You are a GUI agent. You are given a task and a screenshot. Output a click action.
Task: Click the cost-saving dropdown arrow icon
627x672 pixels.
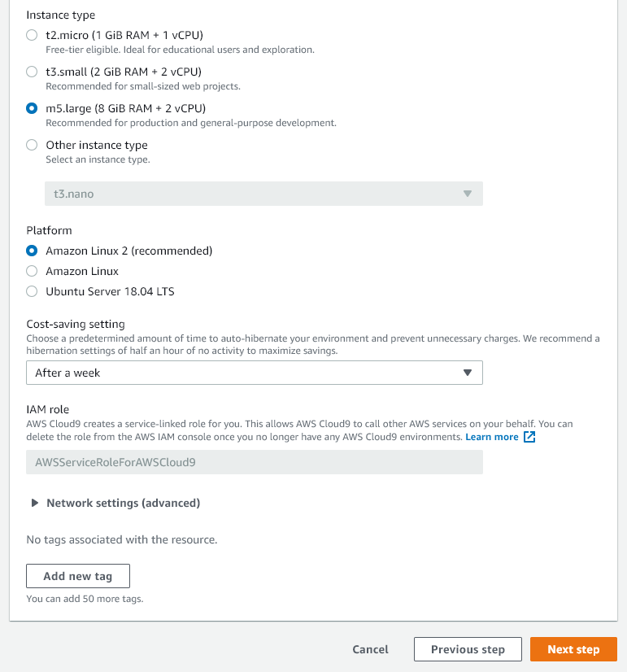coord(467,373)
